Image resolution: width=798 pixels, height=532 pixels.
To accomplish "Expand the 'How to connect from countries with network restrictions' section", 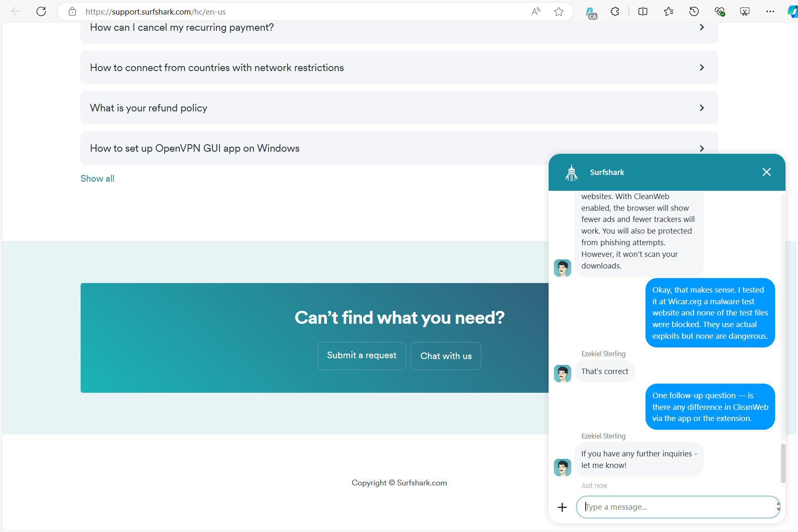I will click(x=399, y=67).
